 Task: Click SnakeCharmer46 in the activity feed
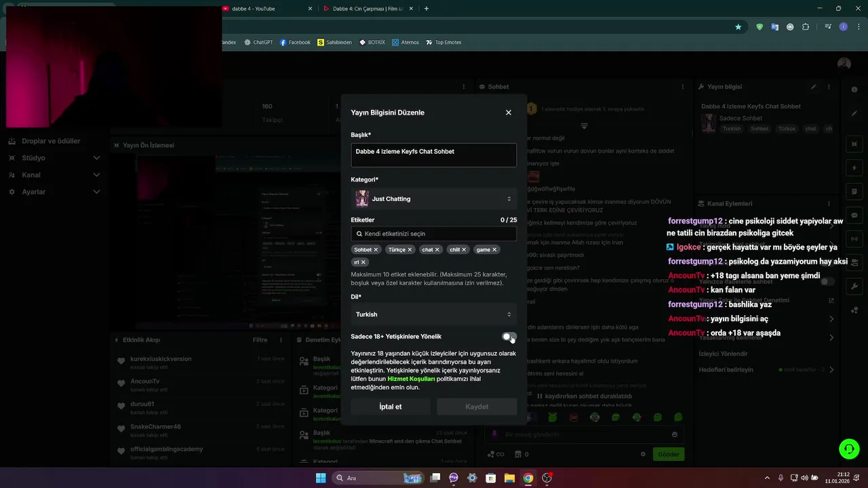pos(155,427)
